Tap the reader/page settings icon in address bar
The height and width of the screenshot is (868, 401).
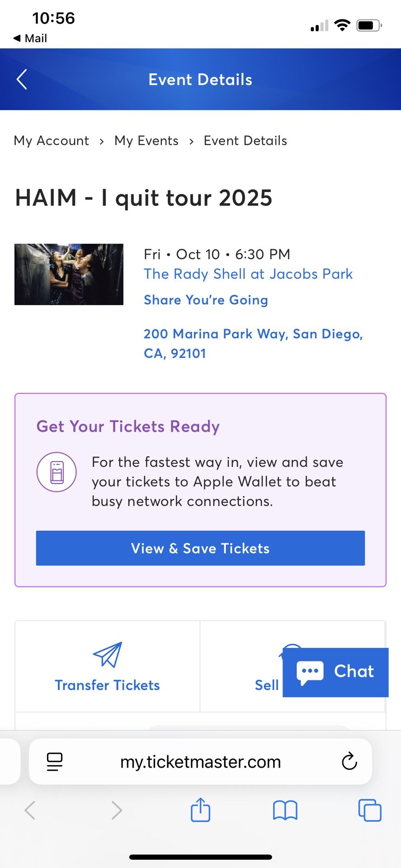point(55,761)
